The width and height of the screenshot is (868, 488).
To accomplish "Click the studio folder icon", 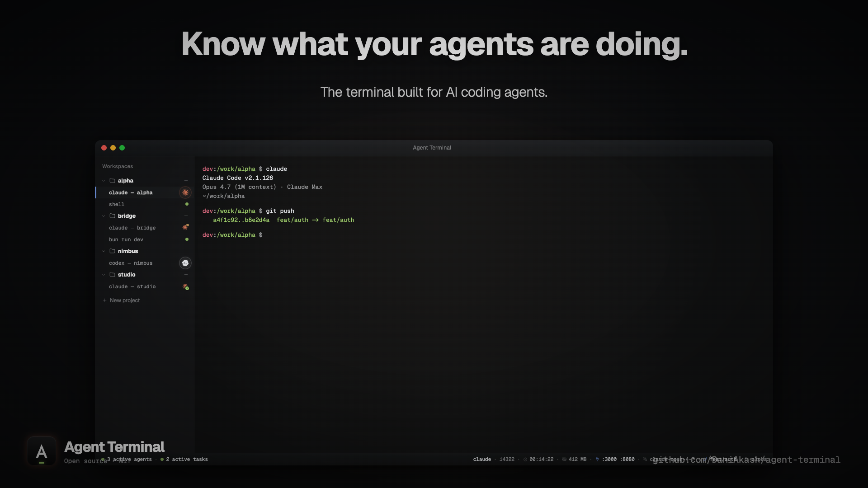I will [x=112, y=274].
